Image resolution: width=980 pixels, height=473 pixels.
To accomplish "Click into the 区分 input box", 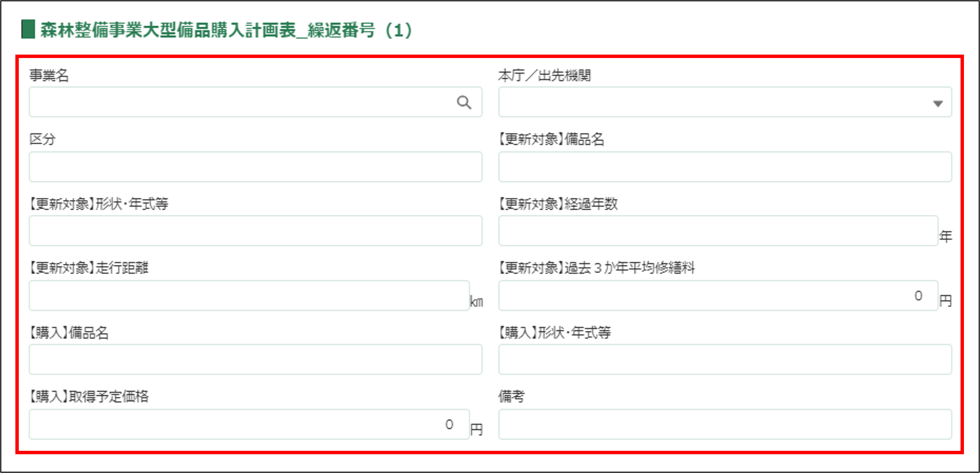I will (x=255, y=167).
